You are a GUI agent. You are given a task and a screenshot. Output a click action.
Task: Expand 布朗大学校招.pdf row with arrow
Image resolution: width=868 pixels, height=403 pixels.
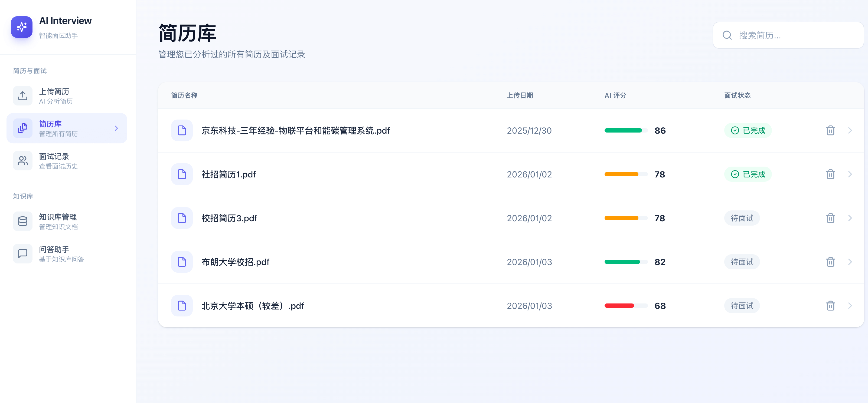[850, 262]
